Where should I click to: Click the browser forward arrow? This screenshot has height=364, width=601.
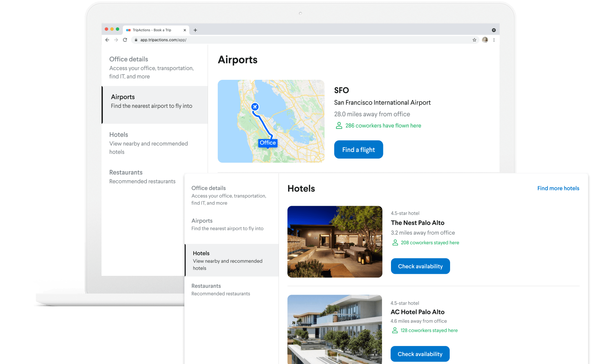(116, 40)
